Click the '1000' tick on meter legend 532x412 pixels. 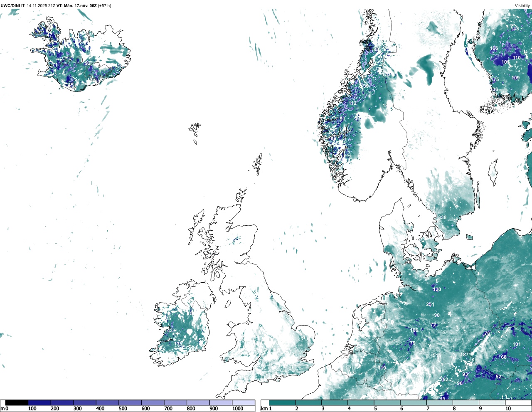click(237, 409)
